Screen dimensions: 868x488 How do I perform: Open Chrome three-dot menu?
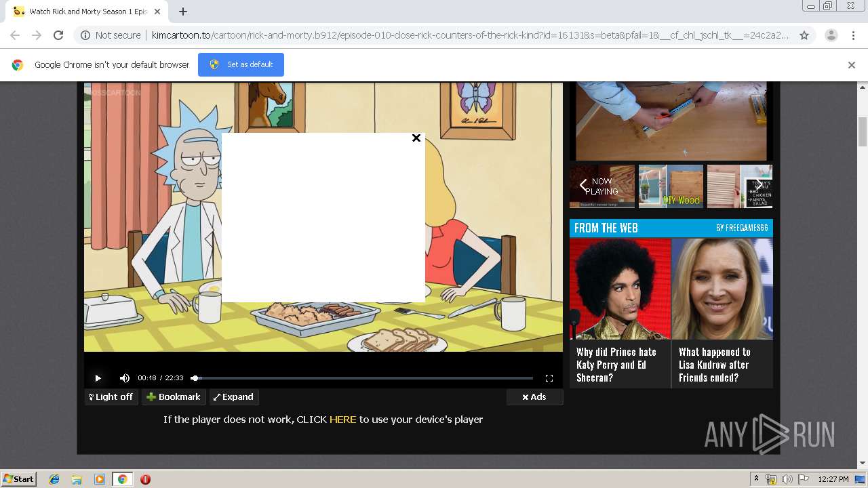[x=853, y=35]
